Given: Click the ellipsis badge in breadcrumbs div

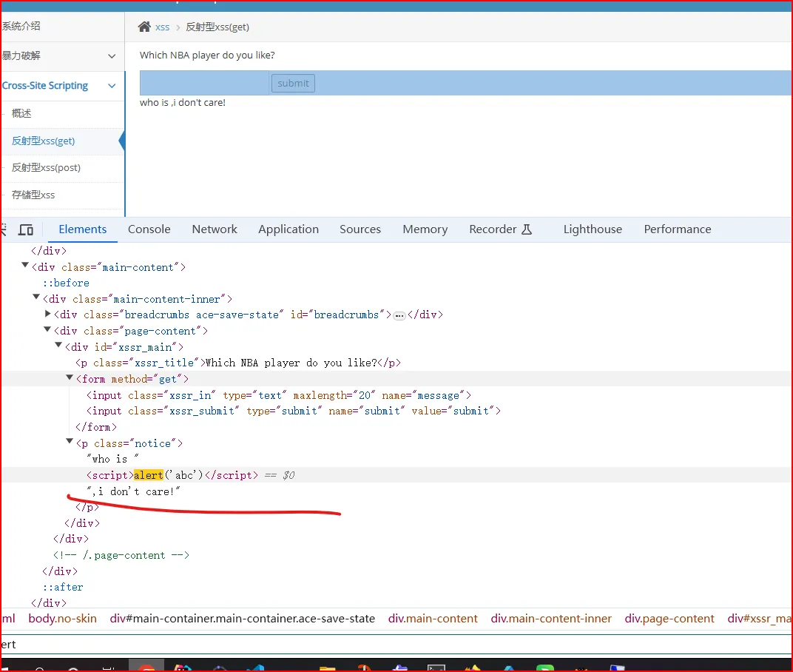Looking at the screenshot, I should tap(399, 315).
